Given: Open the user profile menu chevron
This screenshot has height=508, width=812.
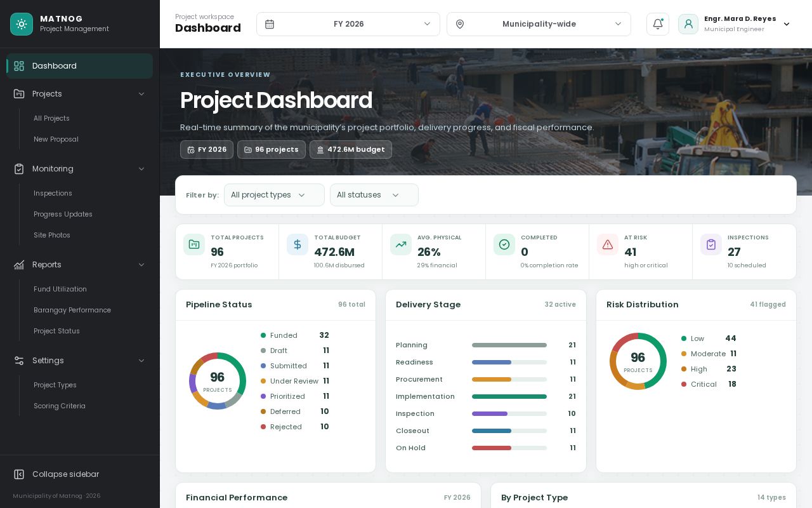Looking at the screenshot, I should coord(787,24).
